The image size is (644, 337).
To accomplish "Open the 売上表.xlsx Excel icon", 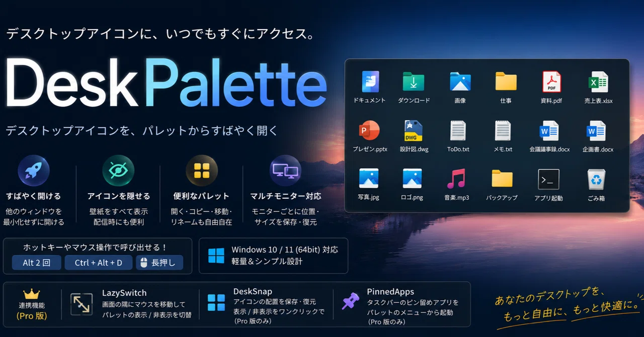I will [598, 81].
